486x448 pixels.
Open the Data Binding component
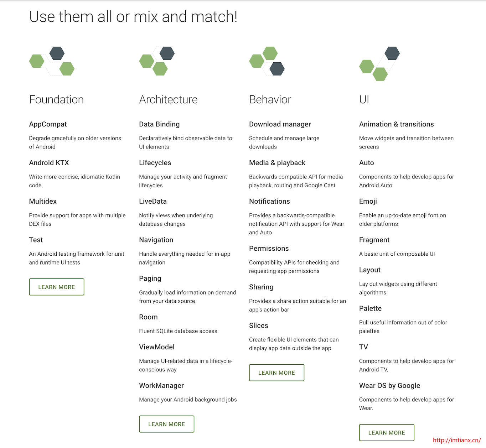[x=159, y=124]
